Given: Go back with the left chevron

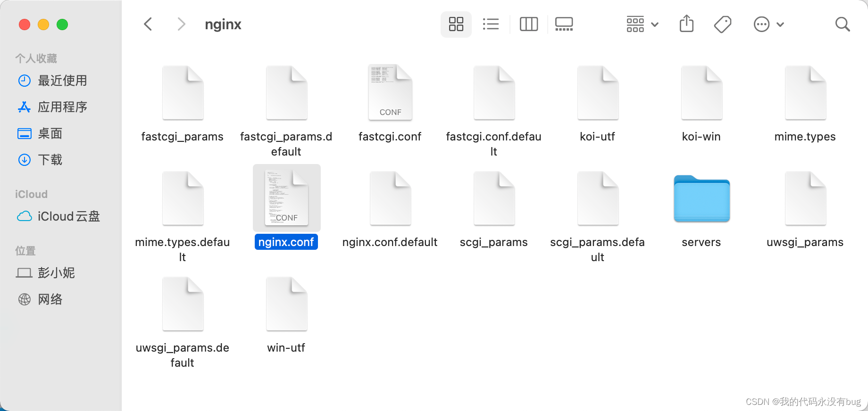Looking at the screenshot, I should (x=148, y=24).
